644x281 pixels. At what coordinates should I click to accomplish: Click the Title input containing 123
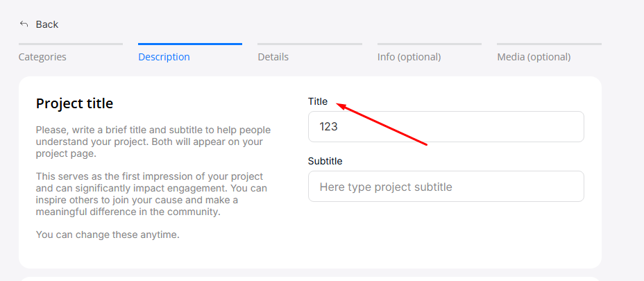[x=446, y=127]
